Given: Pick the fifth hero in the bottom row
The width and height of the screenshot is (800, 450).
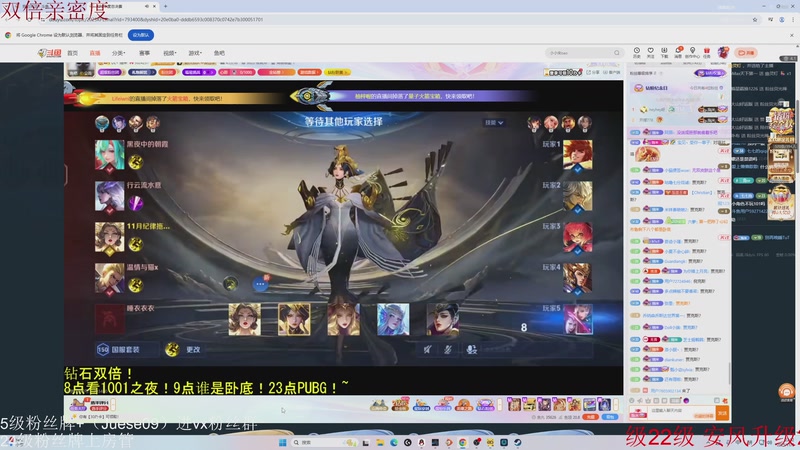Looking at the screenshot, I should (x=442, y=319).
